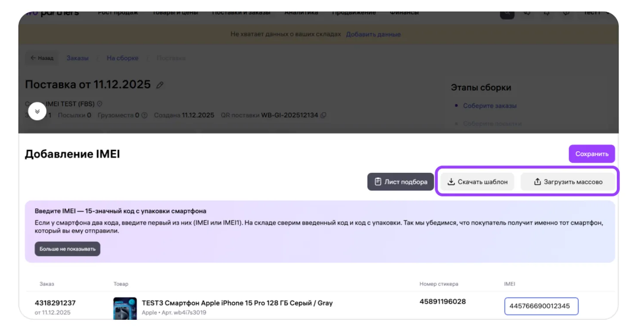Copy the QR поставки code WB-GI-202512134
Image resolution: width=644 pixels, height=331 pixels.
coord(323,116)
